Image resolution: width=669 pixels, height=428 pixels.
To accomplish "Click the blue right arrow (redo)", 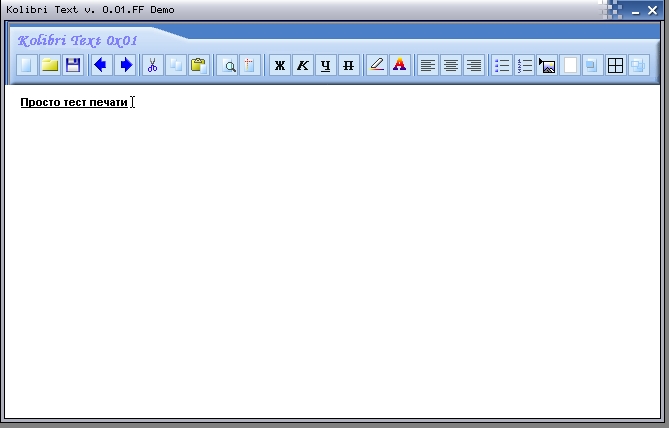I will [x=125, y=65].
